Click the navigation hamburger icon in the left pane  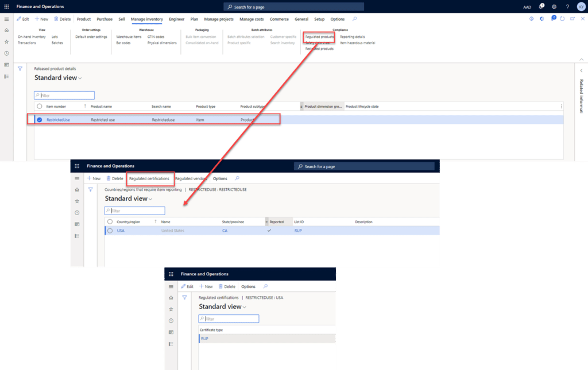6,19
